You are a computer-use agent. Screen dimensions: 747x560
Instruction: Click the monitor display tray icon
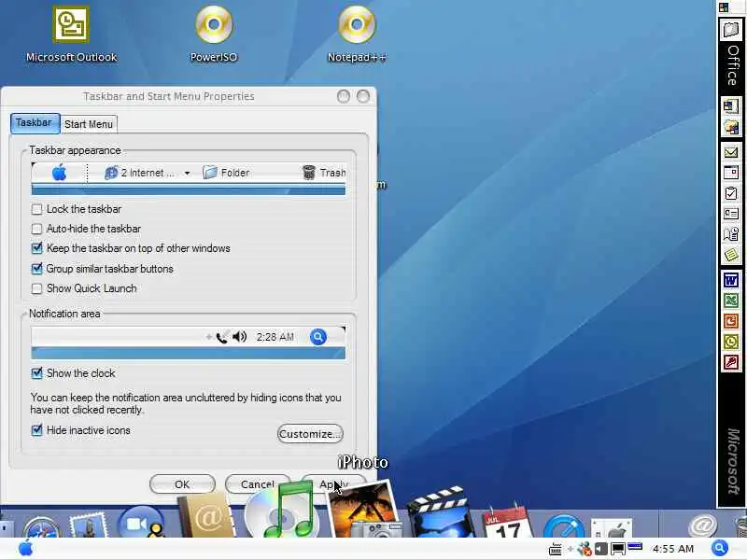pos(618,549)
